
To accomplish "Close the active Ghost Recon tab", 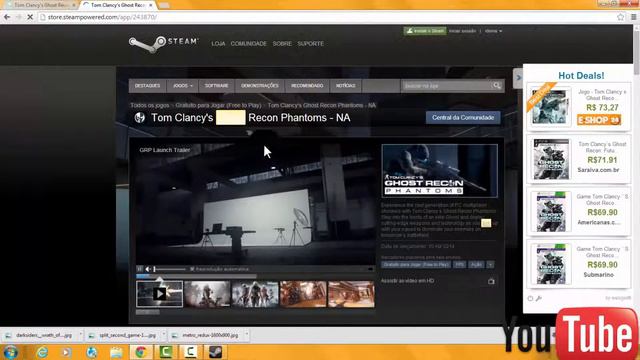I will click(x=151, y=5).
